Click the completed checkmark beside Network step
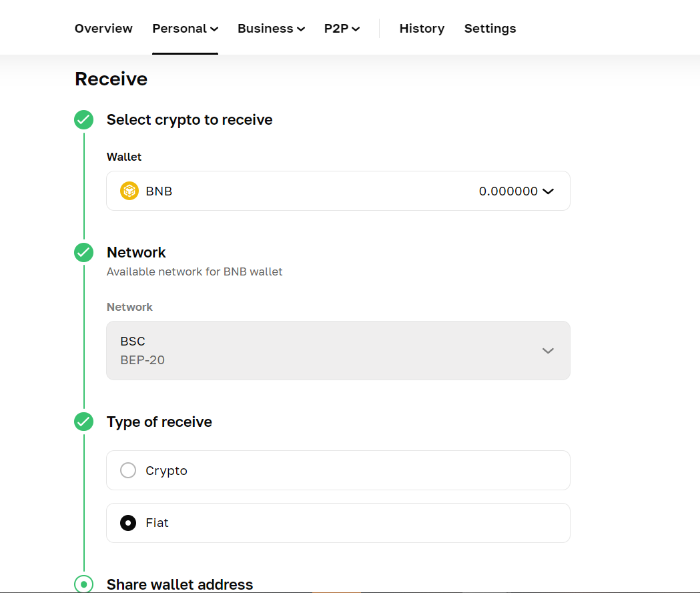 pos(83,253)
